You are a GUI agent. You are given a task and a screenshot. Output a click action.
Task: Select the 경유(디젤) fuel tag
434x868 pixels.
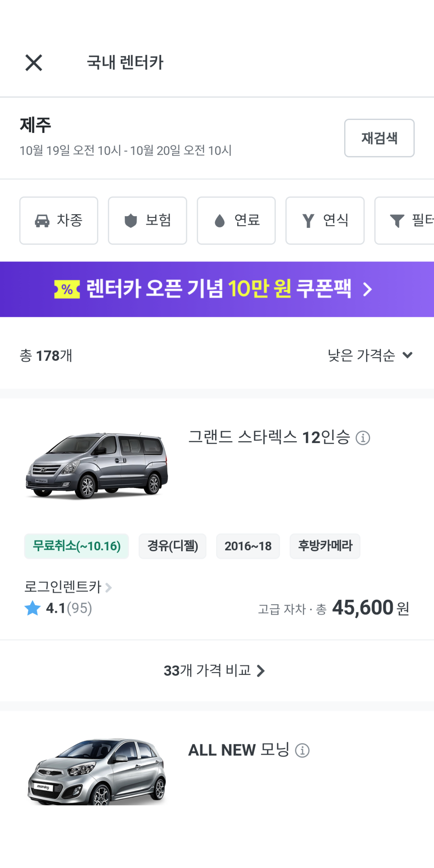(x=173, y=546)
